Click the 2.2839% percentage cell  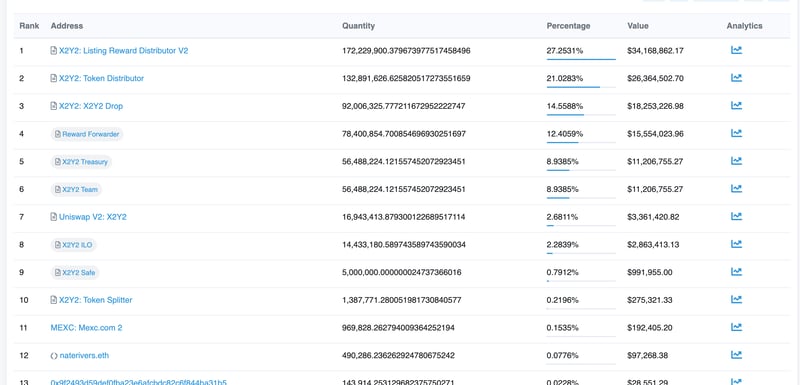[563, 245]
